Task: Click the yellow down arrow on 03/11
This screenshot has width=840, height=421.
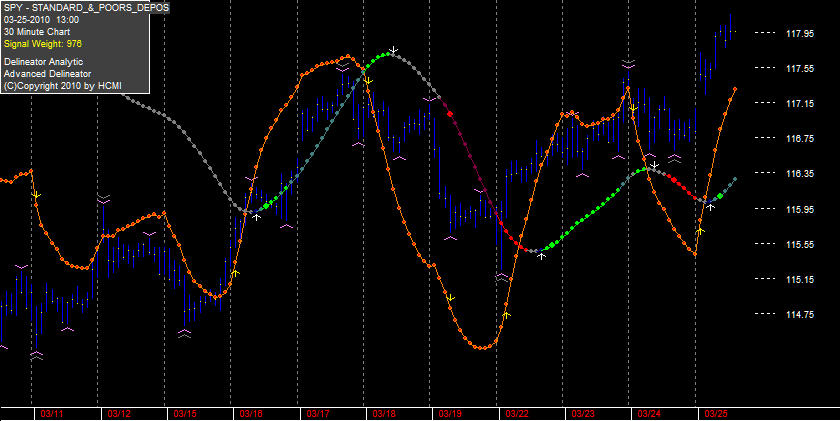Action: pos(36,194)
